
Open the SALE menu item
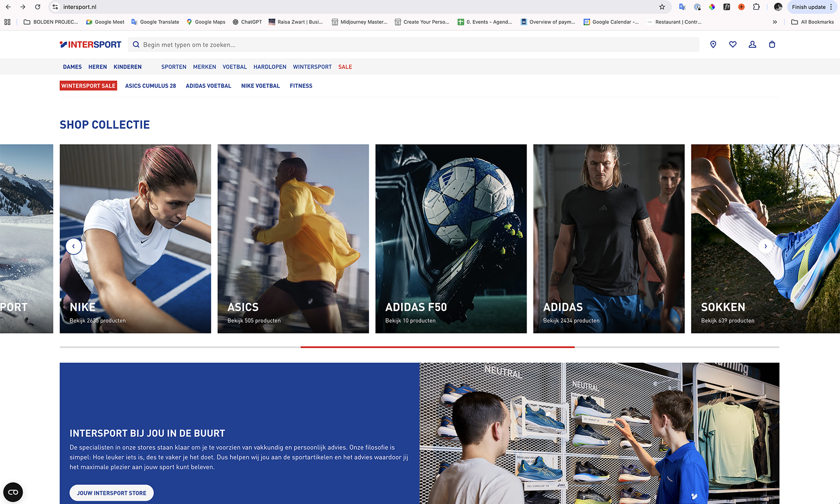[345, 67]
